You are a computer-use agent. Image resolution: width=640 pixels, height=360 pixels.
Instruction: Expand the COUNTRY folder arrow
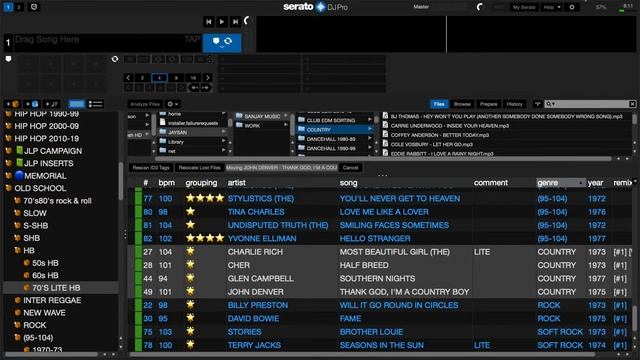369,129
